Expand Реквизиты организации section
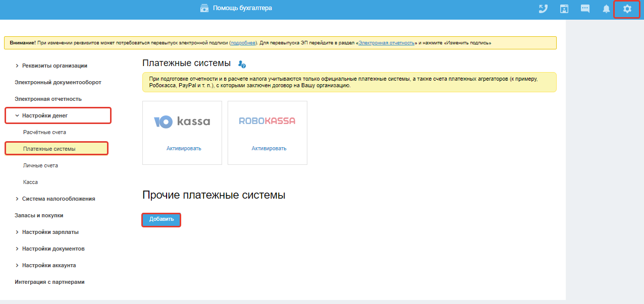Image resolution: width=644 pixels, height=304 pixels. coord(51,66)
